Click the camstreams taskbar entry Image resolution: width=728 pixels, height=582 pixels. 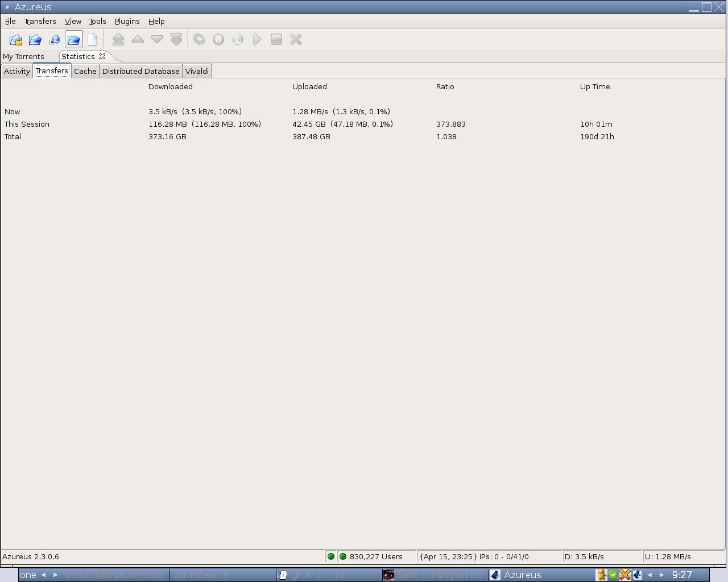point(222,575)
